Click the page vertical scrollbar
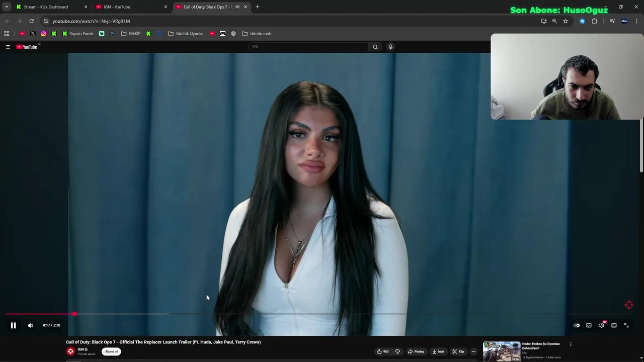The height and width of the screenshot is (362, 644). [x=641, y=146]
